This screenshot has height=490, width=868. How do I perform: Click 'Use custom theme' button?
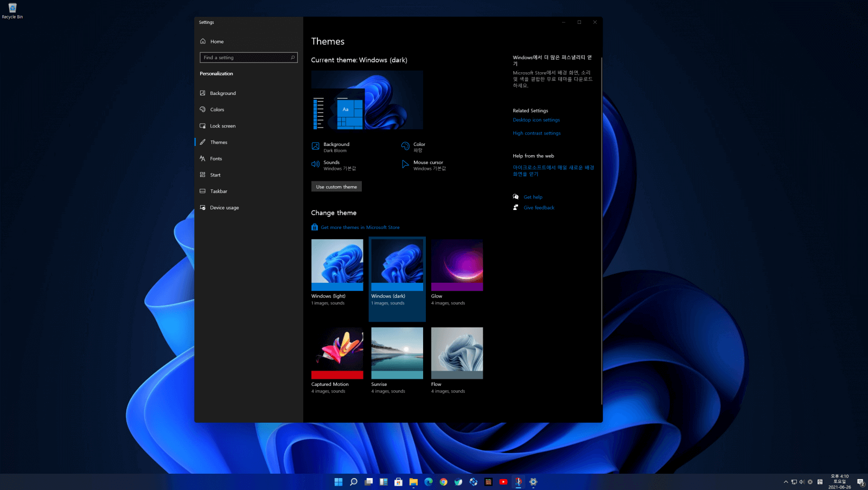[336, 187]
